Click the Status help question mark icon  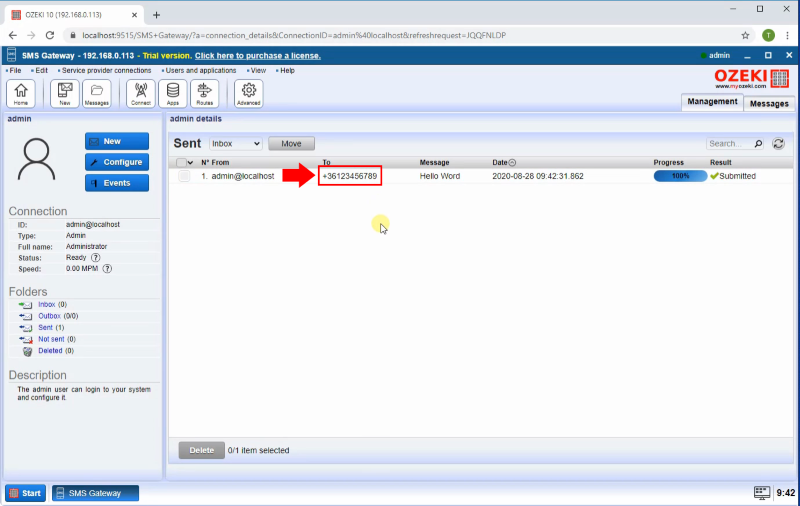(x=95, y=258)
